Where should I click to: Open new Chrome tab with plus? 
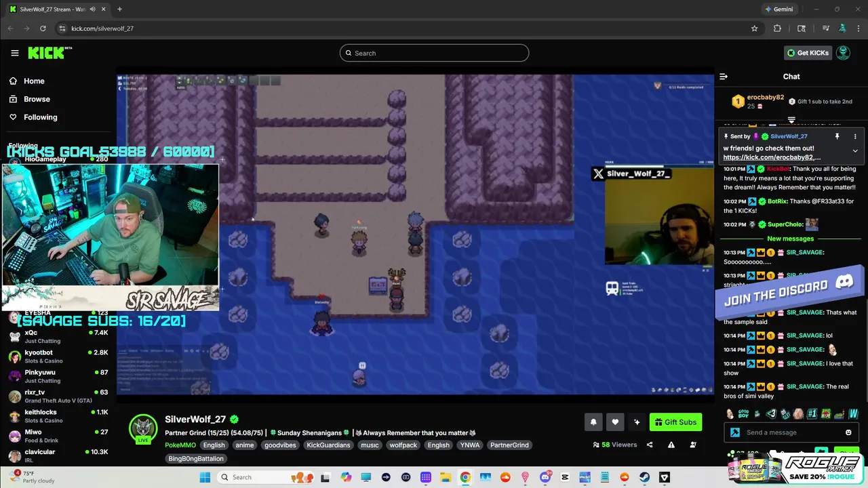119,9
